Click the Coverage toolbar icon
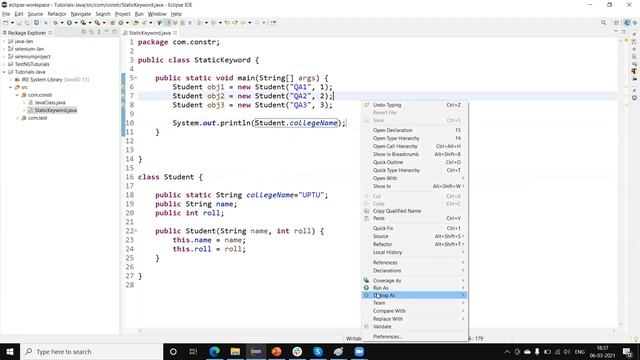 83,23
